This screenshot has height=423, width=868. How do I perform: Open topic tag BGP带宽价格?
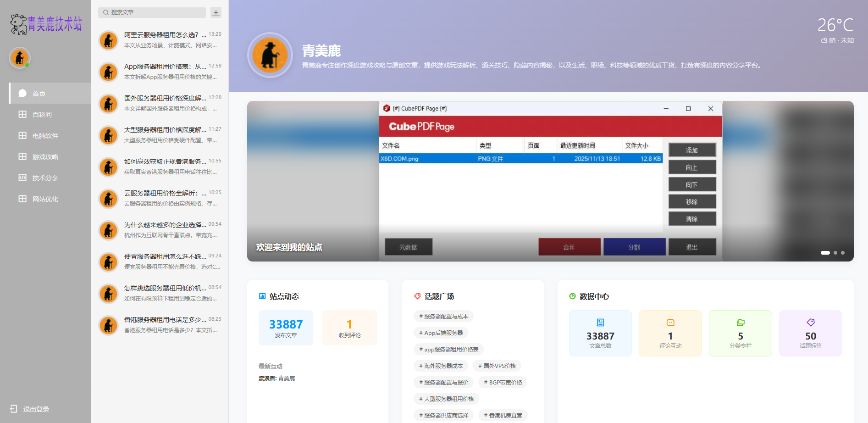click(x=503, y=382)
